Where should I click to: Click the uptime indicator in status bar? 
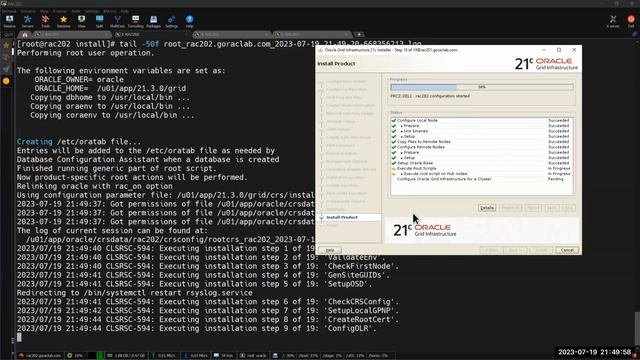224,356
